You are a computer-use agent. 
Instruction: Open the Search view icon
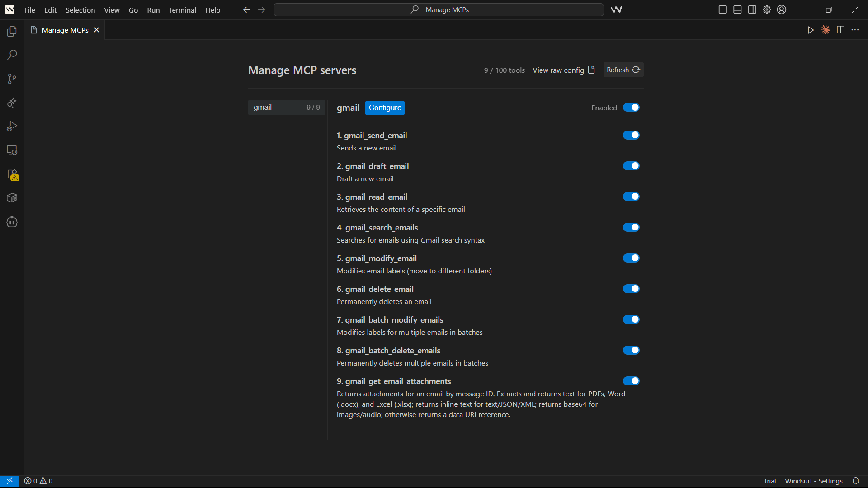pyautogui.click(x=12, y=55)
